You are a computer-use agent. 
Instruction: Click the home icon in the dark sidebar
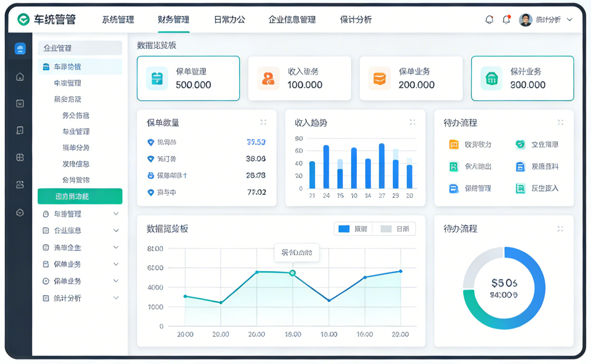pyautogui.click(x=20, y=77)
